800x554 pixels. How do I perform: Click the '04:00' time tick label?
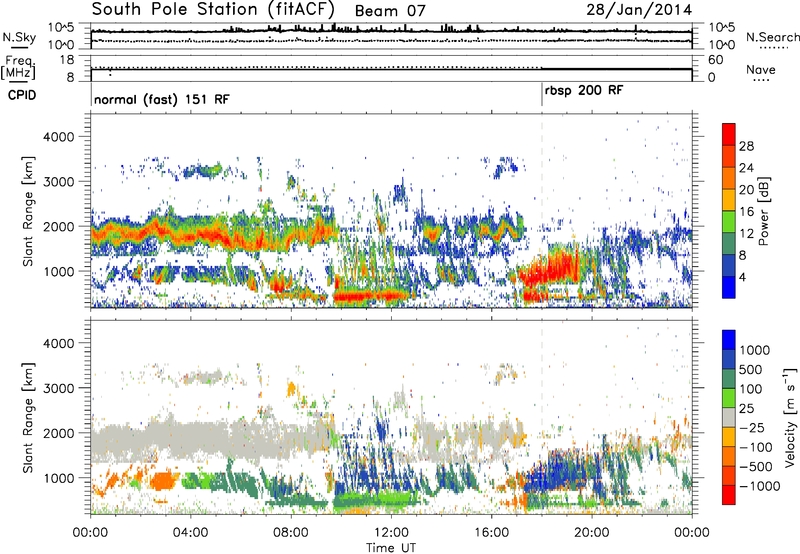(190, 533)
